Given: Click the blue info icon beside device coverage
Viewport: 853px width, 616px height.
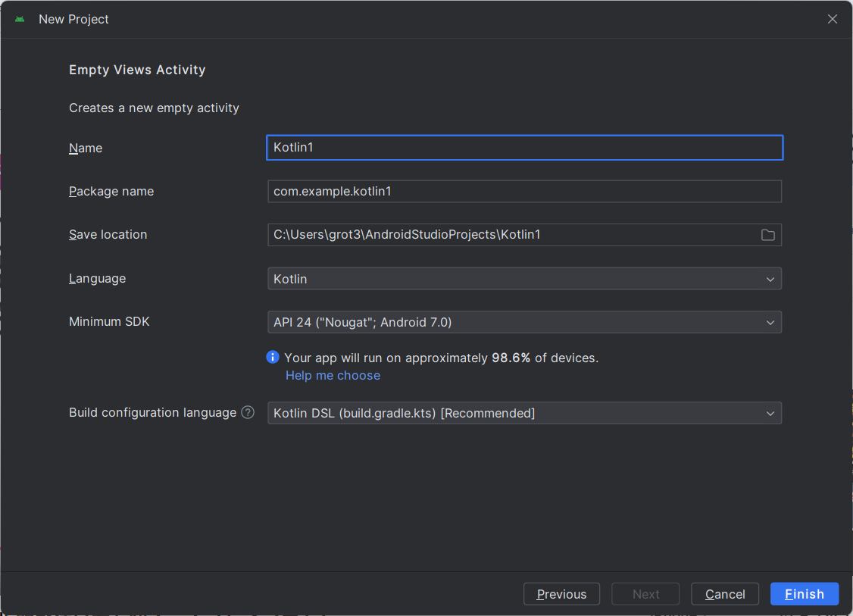Looking at the screenshot, I should point(273,357).
